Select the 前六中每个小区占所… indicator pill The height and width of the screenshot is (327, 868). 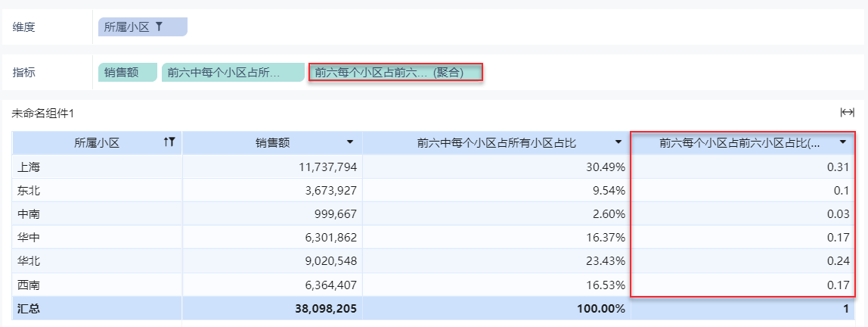233,73
